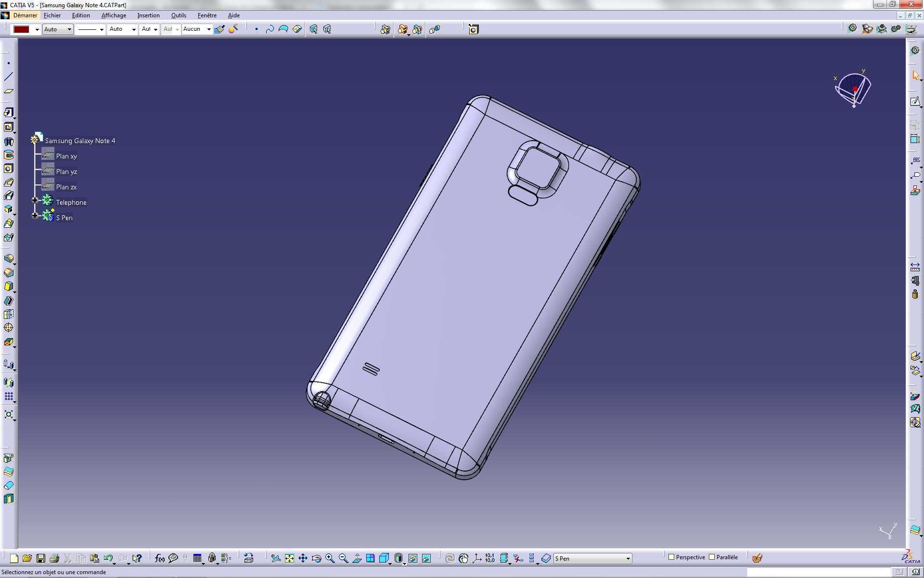The width and height of the screenshot is (924, 578).
Task: Click the Measure Between icon
Action: (915, 266)
